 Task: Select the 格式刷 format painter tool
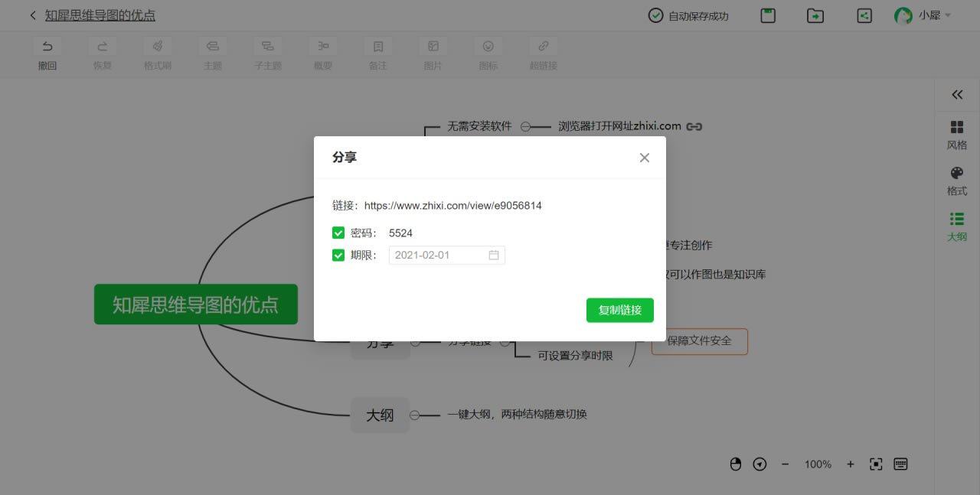point(158,54)
